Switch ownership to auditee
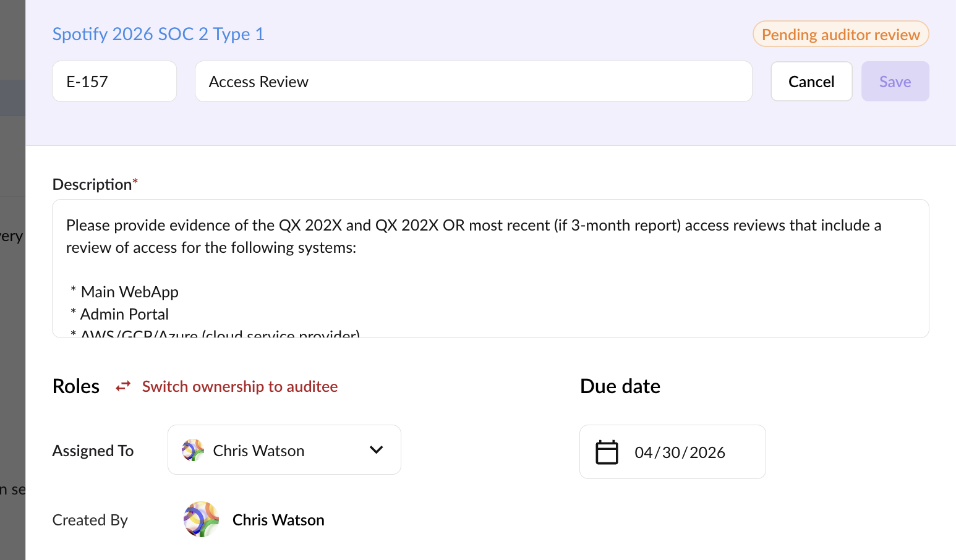 (x=240, y=386)
